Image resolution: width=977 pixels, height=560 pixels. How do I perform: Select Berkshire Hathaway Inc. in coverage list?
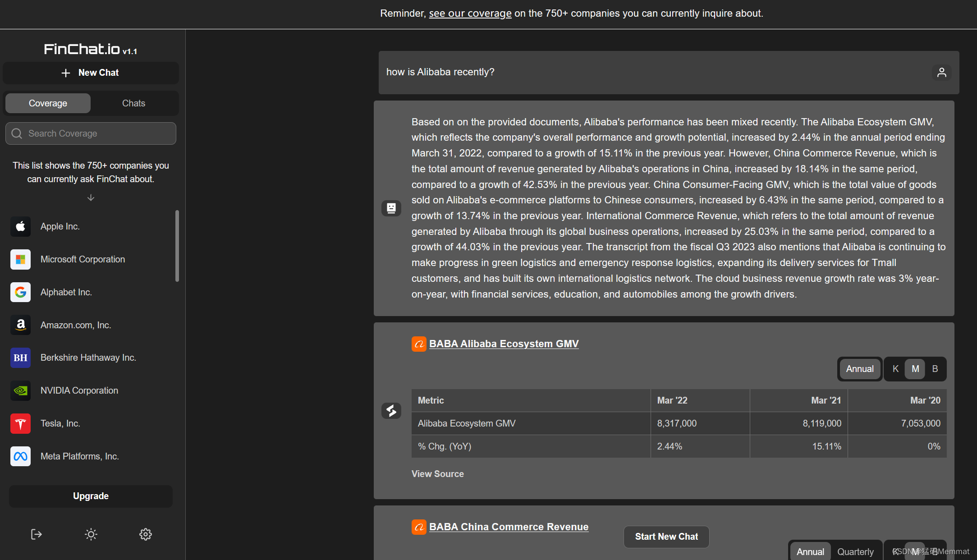88,358
